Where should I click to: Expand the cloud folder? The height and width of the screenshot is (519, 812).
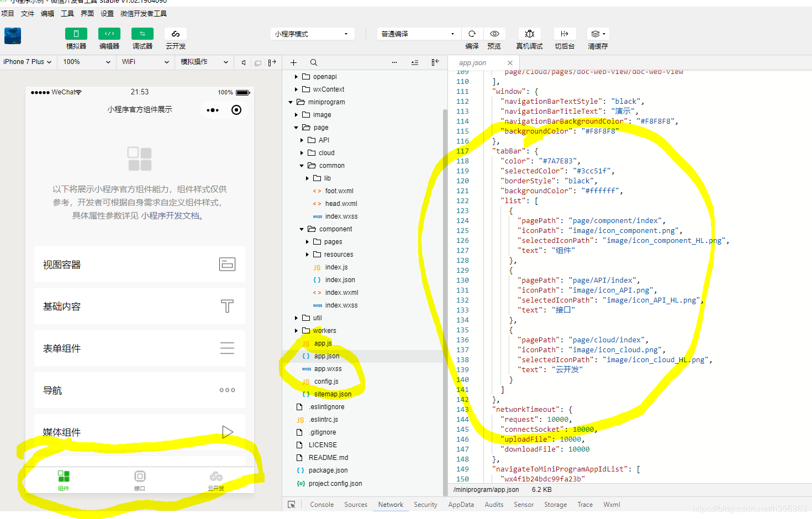pyautogui.click(x=302, y=153)
